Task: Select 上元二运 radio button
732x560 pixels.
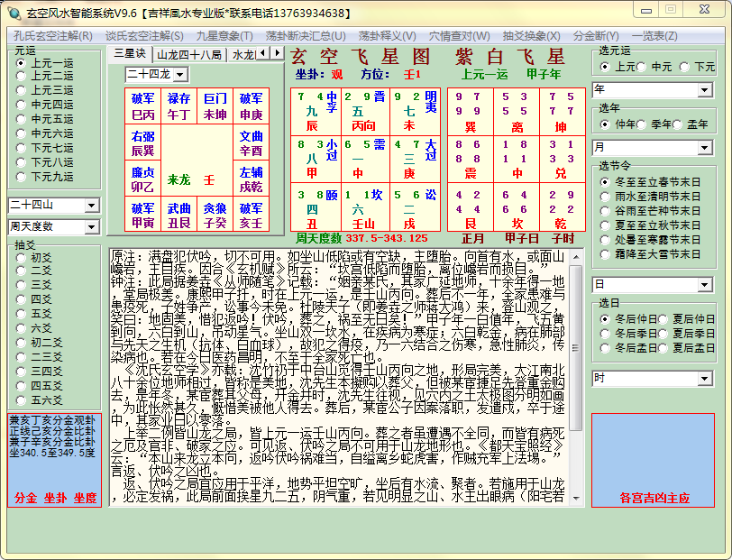Action: [21, 76]
